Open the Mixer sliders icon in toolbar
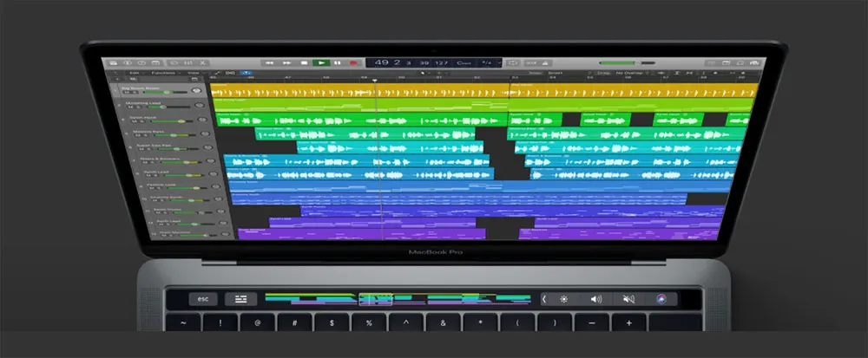 188,63
